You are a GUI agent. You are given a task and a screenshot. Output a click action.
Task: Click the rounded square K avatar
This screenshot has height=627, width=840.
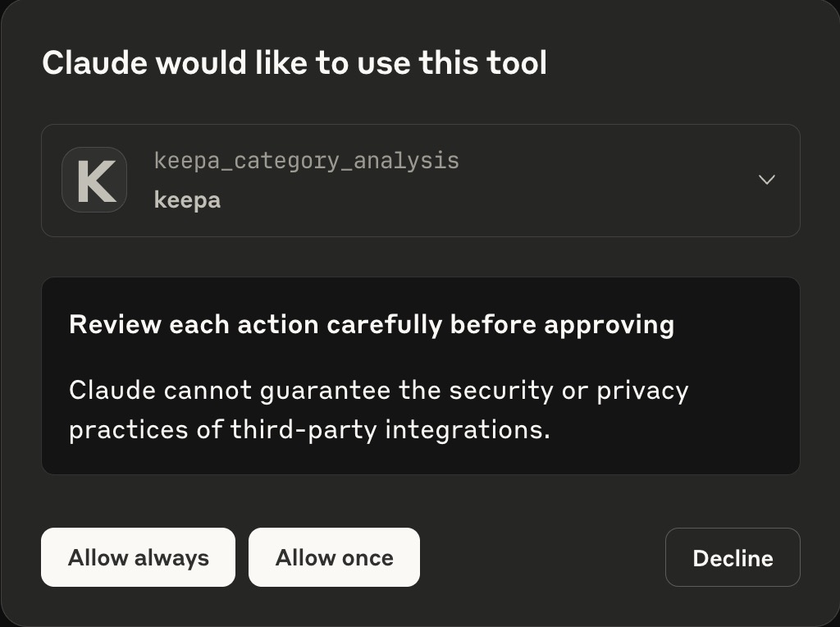[x=94, y=180]
